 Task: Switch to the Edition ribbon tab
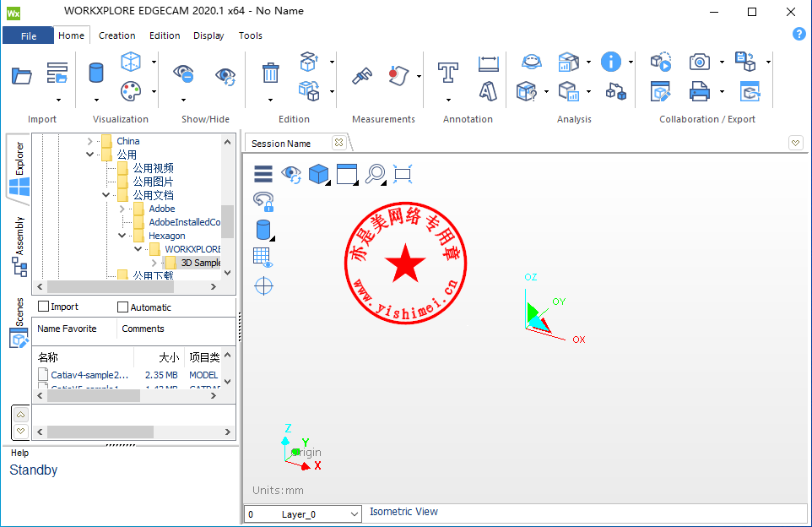(165, 35)
